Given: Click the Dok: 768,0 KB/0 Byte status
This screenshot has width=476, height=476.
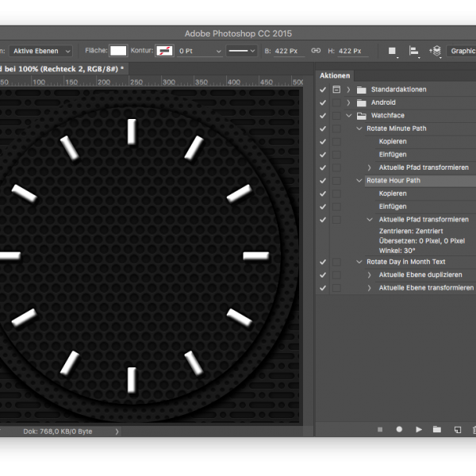Looking at the screenshot, I should click(57, 432).
